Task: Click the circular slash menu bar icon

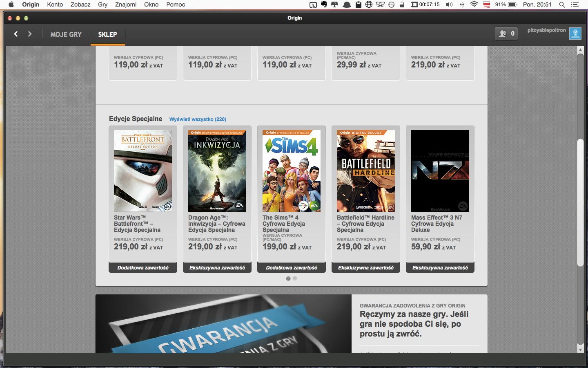Action: pos(391,4)
